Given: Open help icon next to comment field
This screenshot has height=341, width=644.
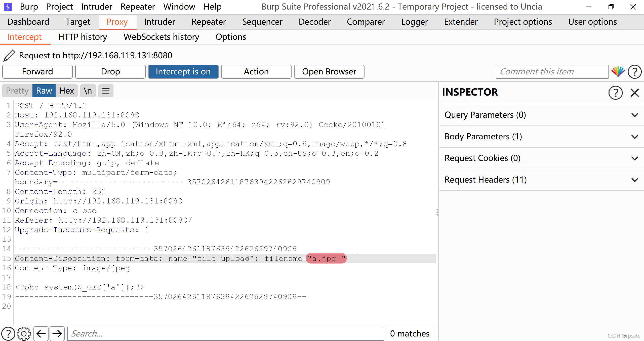Looking at the screenshot, I should coord(634,72).
